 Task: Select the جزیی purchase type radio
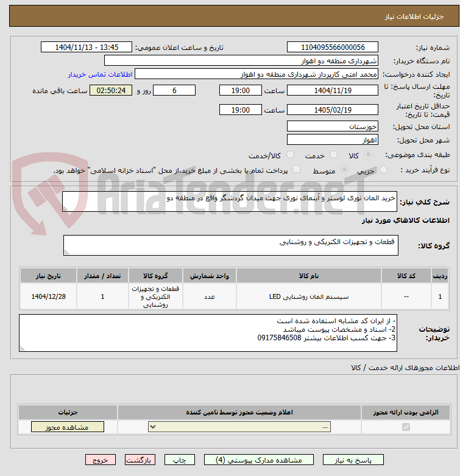383,170
